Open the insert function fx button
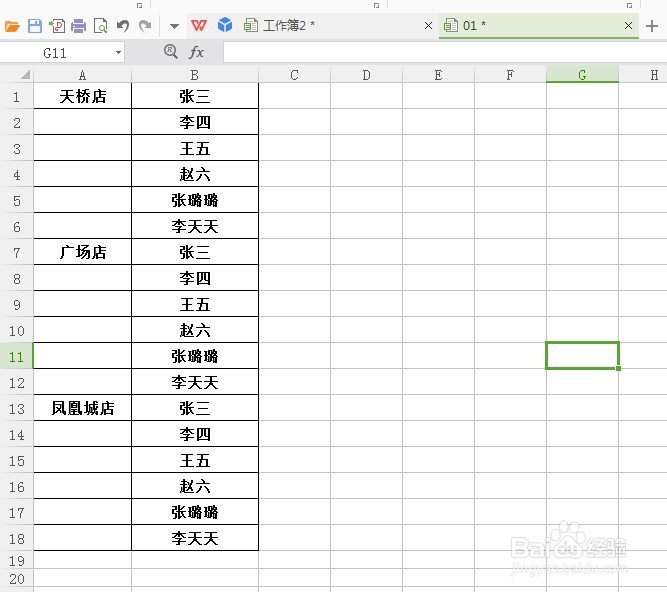Viewport: 667px width, 592px height. coord(196,52)
